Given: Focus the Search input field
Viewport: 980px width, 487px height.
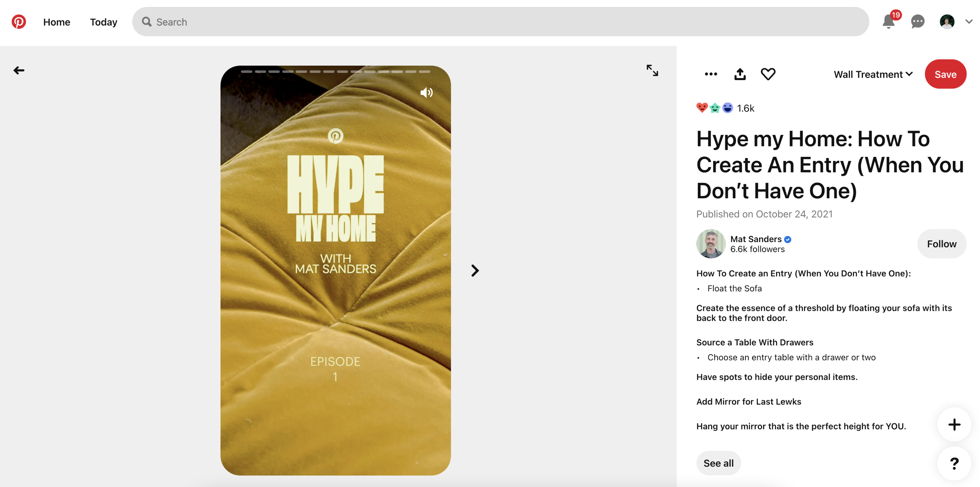Looking at the screenshot, I should click(500, 22).
